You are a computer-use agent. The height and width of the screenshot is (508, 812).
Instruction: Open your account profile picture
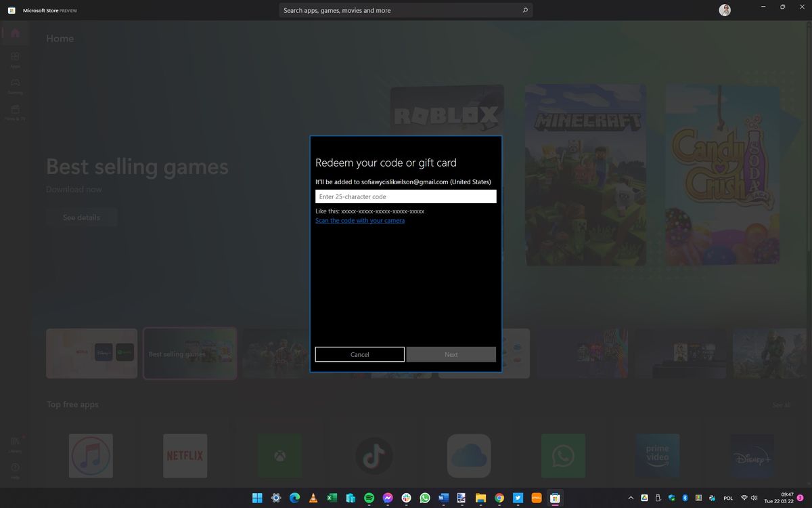coord(724,9)
